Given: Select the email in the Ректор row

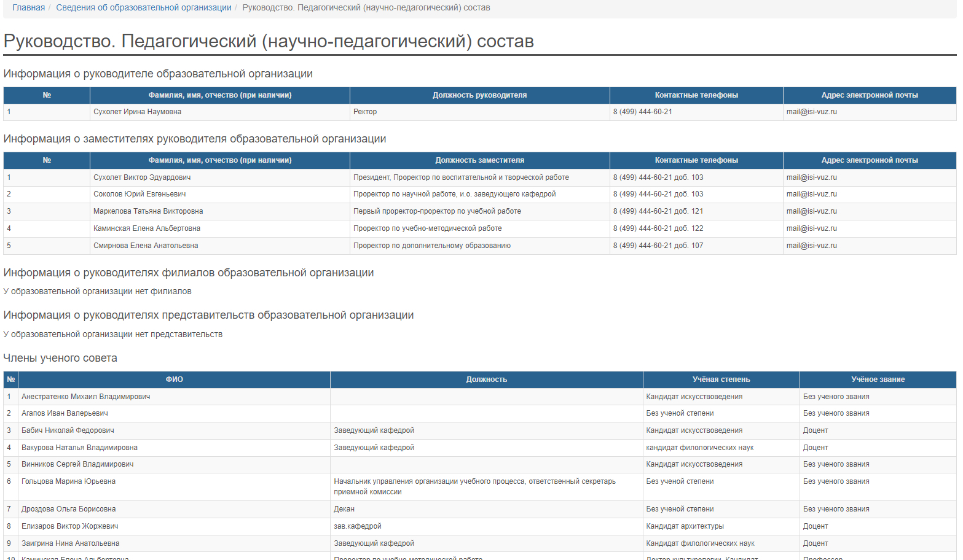Looking at the screenshot, I should click(811, 112).
